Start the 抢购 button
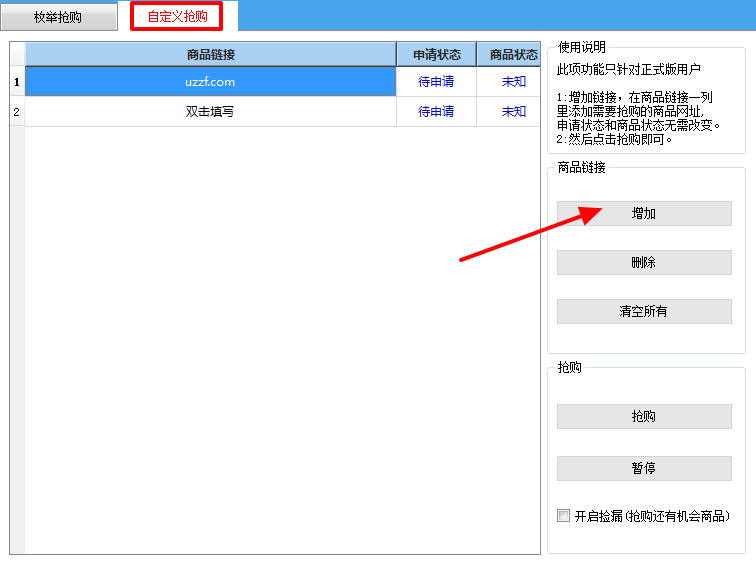 644,416
